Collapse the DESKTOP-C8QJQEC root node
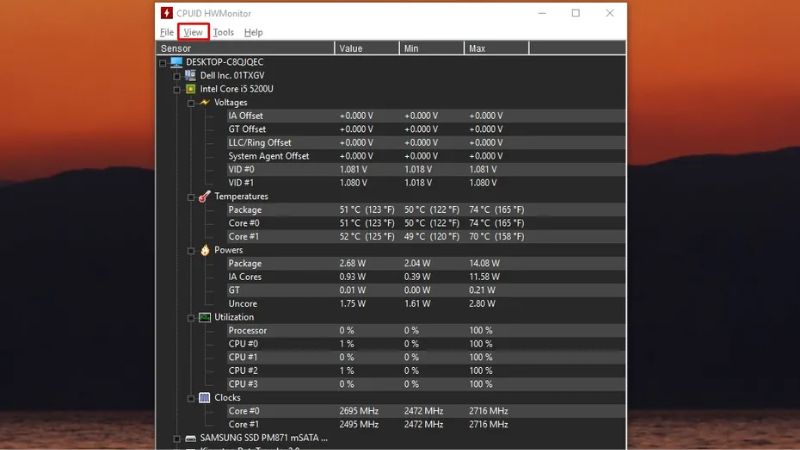Image resolution: width=800 pixels, height=450 pixels. coord(163,63)
